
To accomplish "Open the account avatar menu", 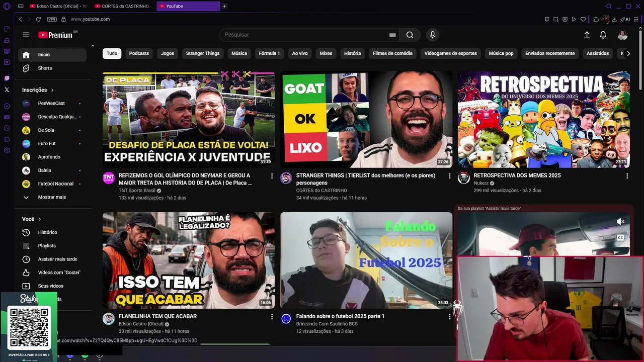I will click(623, 35).
